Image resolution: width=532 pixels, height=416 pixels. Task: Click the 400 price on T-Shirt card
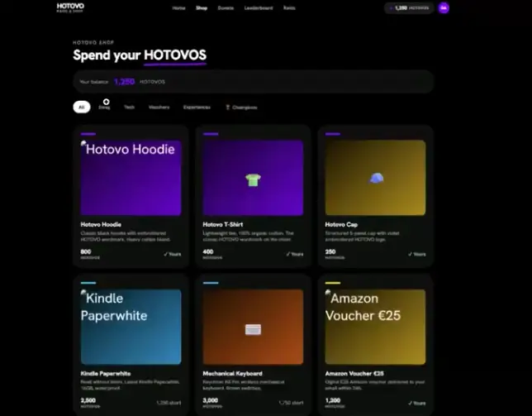coord(208,251)
